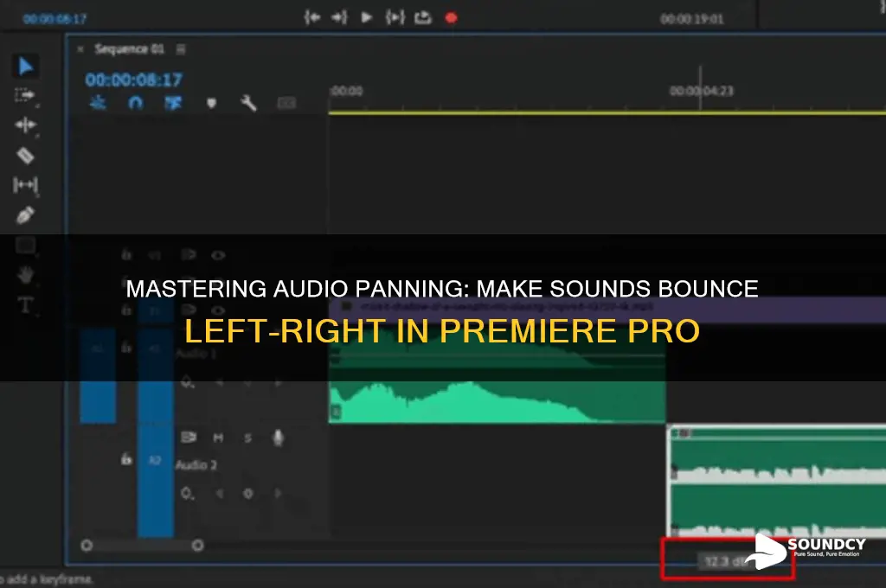Screen dimensions: 886x588
Task: Open the Sequence 01 panel menu
Action: (181, 49)
